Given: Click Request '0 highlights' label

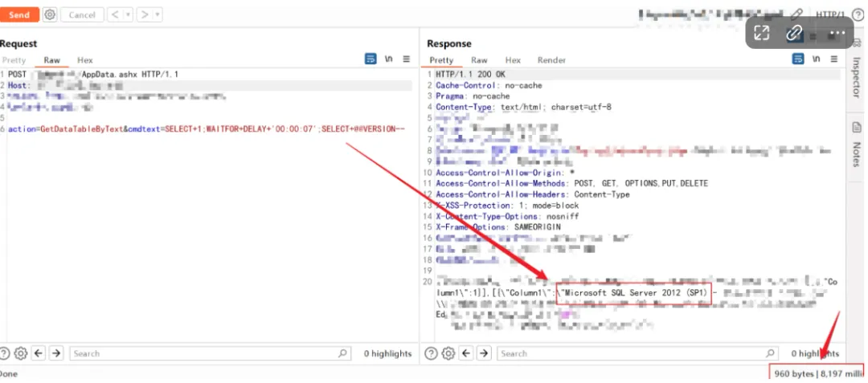Looking at the screenshot, I should [387, 354].
